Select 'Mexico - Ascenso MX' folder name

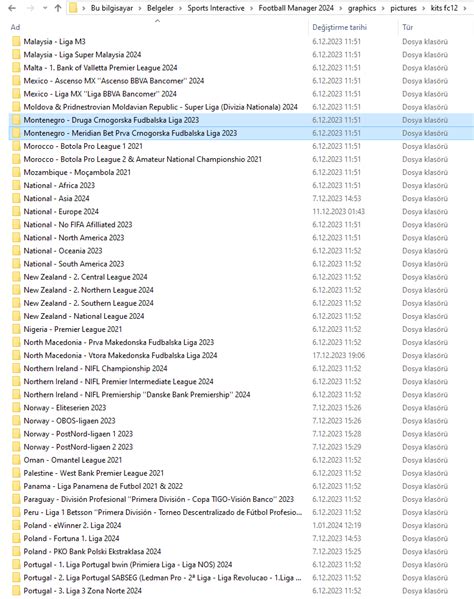[x=114, y=81]
